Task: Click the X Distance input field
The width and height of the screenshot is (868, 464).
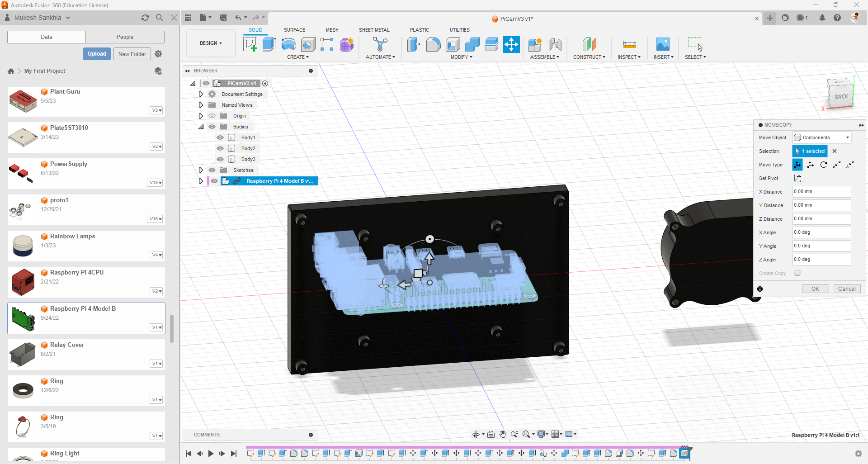Action: point(822,192)
